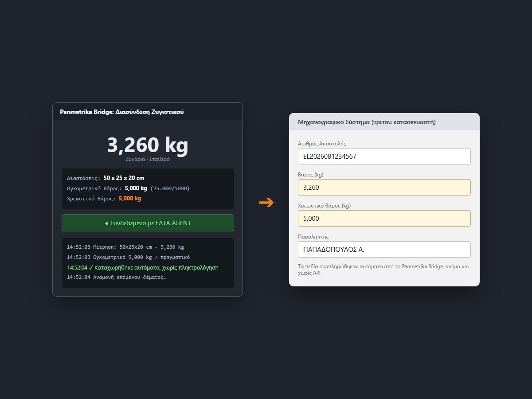Click the orange Χρεωστικό Βάρος 5,000 kg value
Viewport: 532px width, 399px height.
[130, 198]
